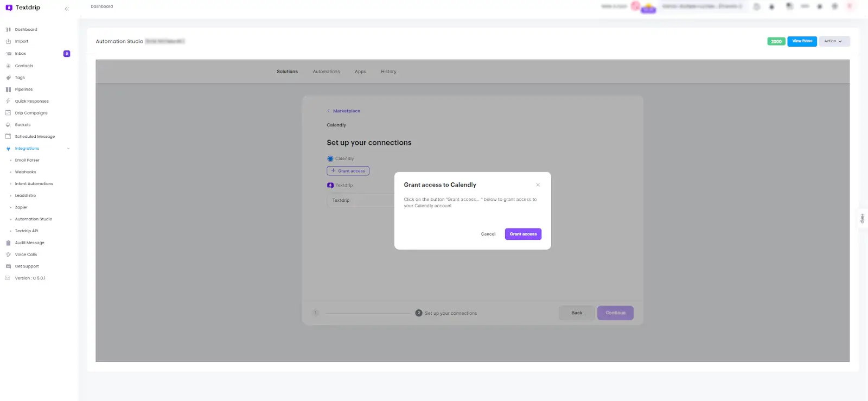Click the Tags icon in sidebar
This screenshot has height=401, width=868.
[x=8, y=78]
